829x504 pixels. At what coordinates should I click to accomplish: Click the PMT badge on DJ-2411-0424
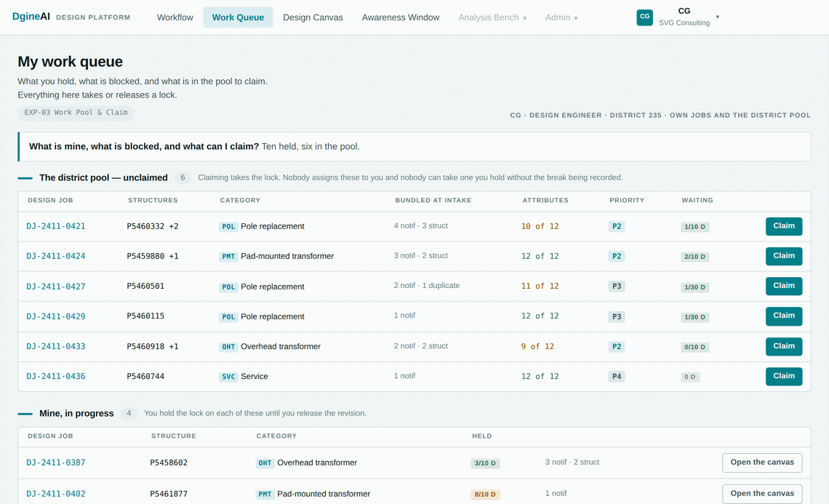[x=228, y=257]
